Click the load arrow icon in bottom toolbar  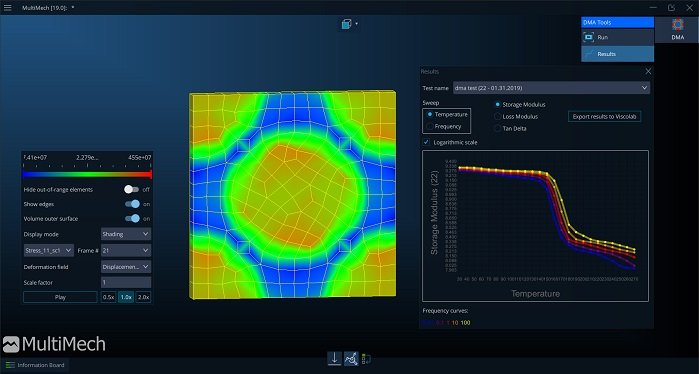pos(334,358)
